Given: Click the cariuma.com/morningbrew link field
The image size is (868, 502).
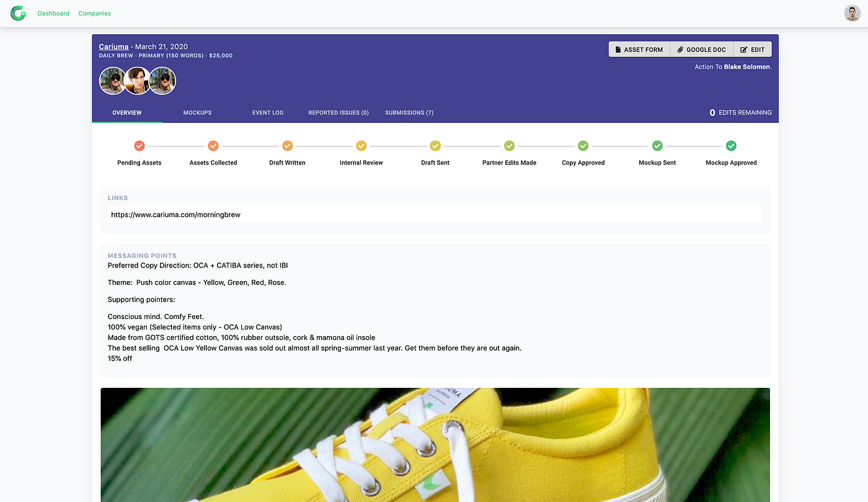Looking at the screenshot, I should (x=435, y=215).
